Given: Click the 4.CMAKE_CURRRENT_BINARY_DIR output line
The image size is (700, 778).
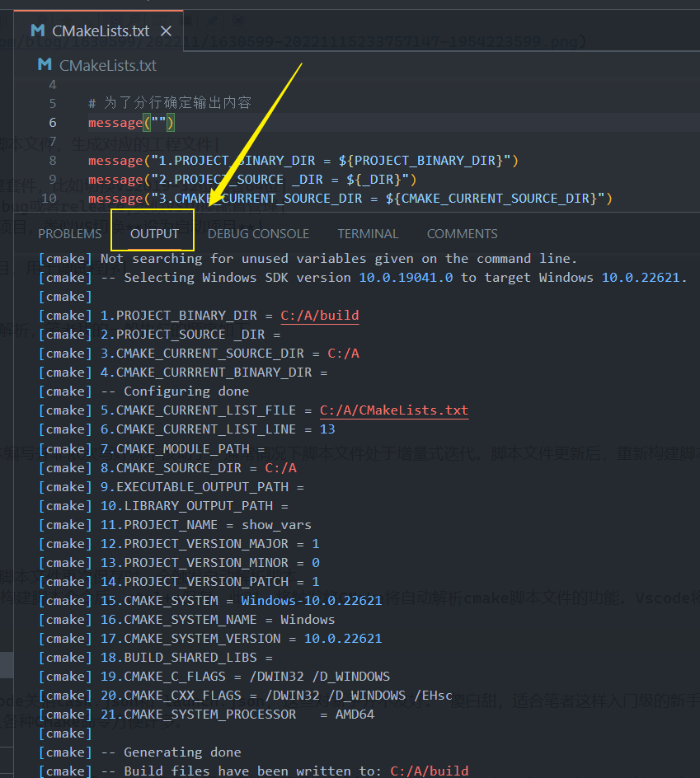Looking at the screenshot, I should [x=183, y=373].
